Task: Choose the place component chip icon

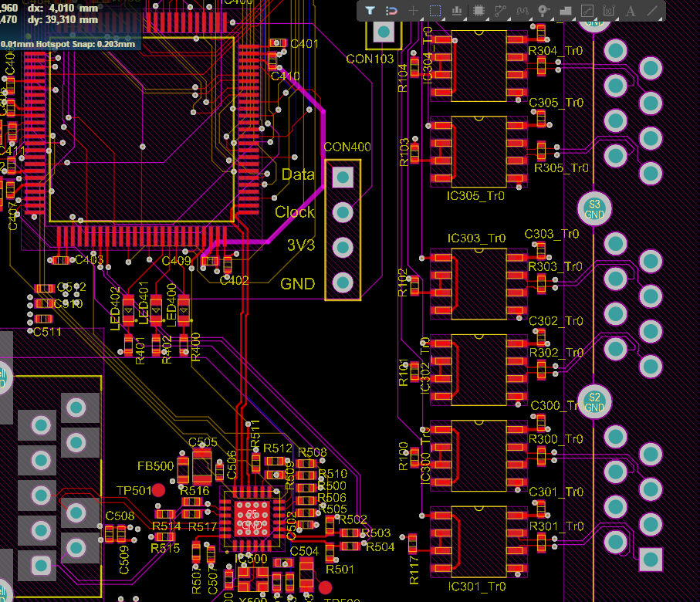Action: tap(479, 11)
